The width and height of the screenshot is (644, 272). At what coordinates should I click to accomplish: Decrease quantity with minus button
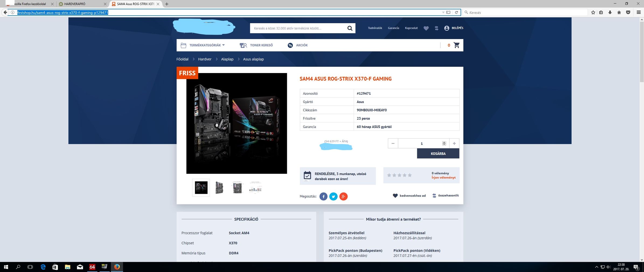[393, 143]
